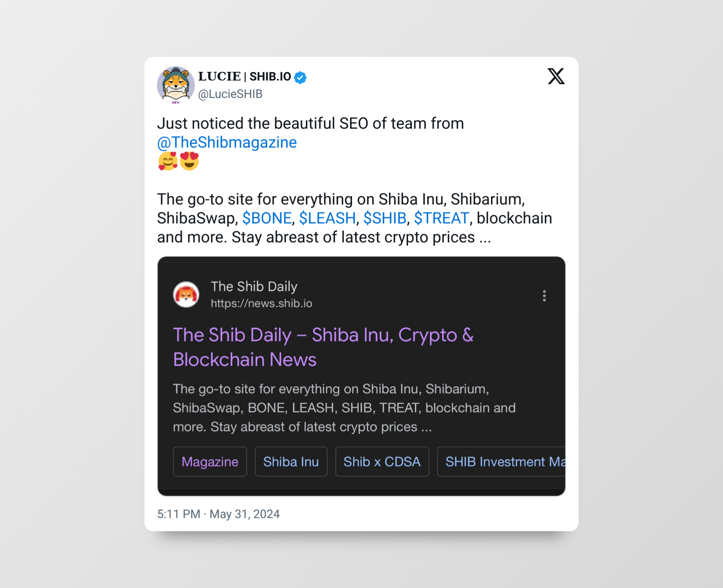723x588 pixels.
Task: Click the @LucieSHIB handle
Action: point(230,94)
